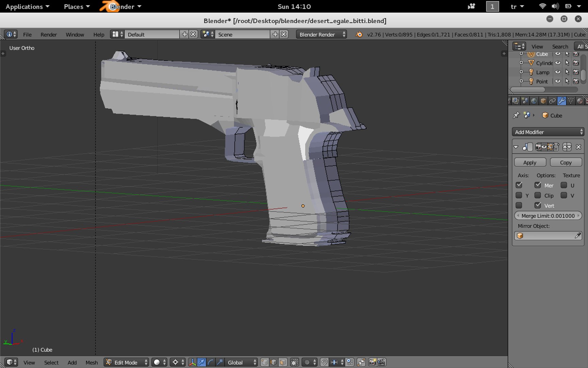The image size is (588, 368).
Task: Open the Object properties tab (cube icon)
Action: 543,101
